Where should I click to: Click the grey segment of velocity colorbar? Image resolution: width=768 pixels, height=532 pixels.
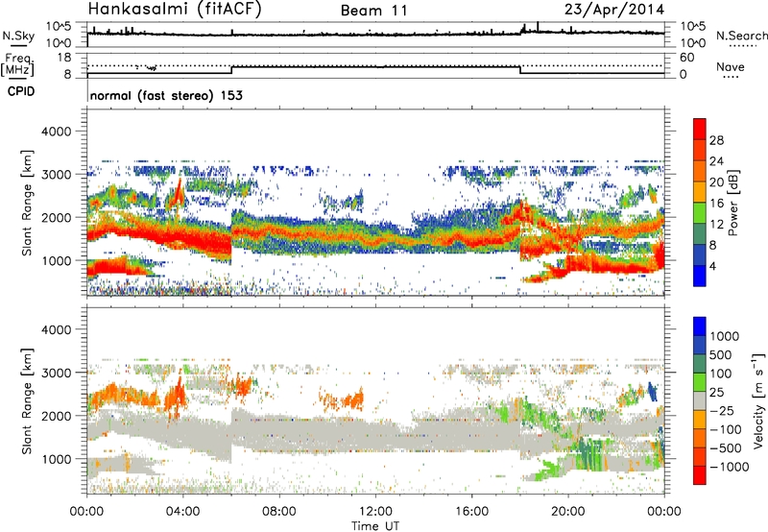pos(700,400)
